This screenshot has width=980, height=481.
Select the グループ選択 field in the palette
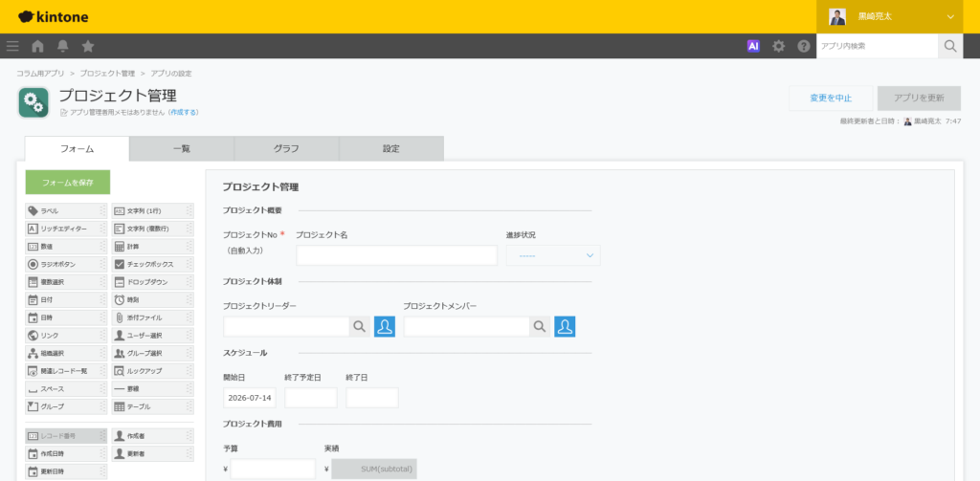(152, 354)
